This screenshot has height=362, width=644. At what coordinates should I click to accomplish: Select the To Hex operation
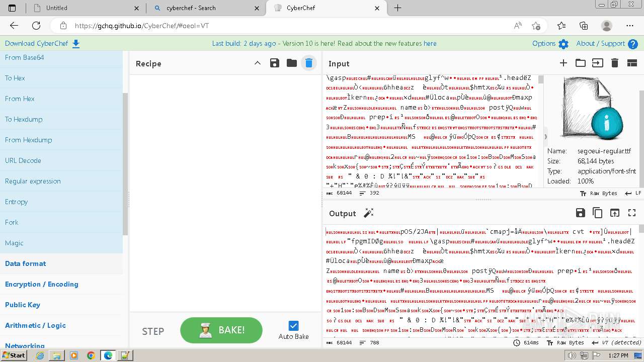click(61, 78)
